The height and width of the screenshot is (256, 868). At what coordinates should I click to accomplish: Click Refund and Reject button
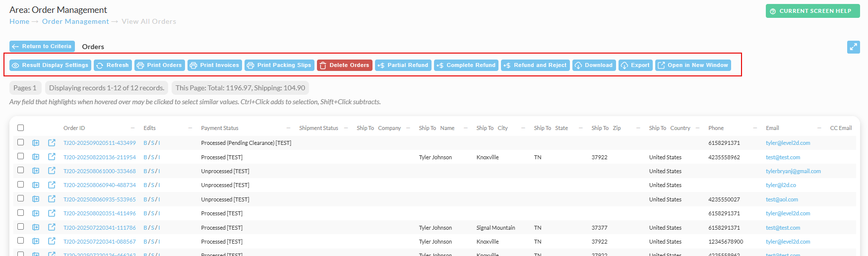(x=535, y=65)
